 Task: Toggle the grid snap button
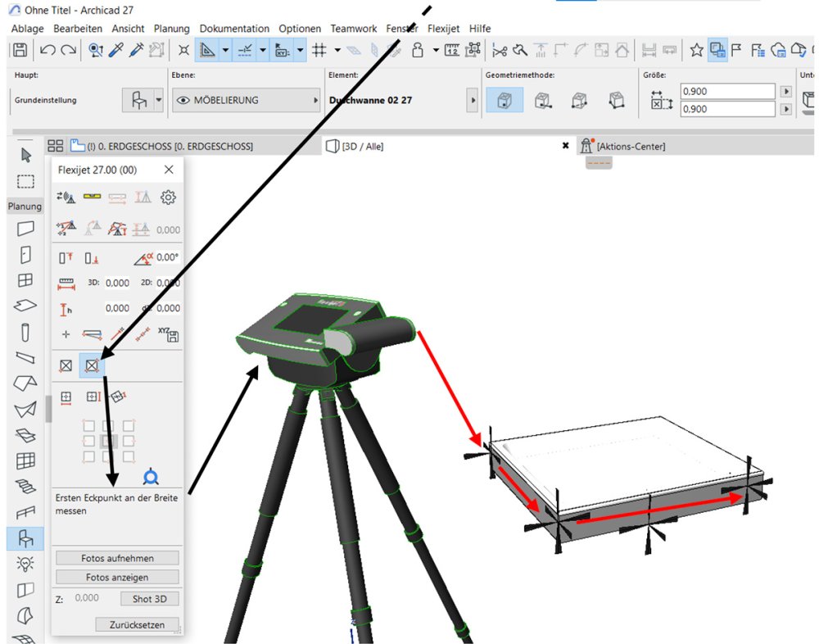click(319, 50)
